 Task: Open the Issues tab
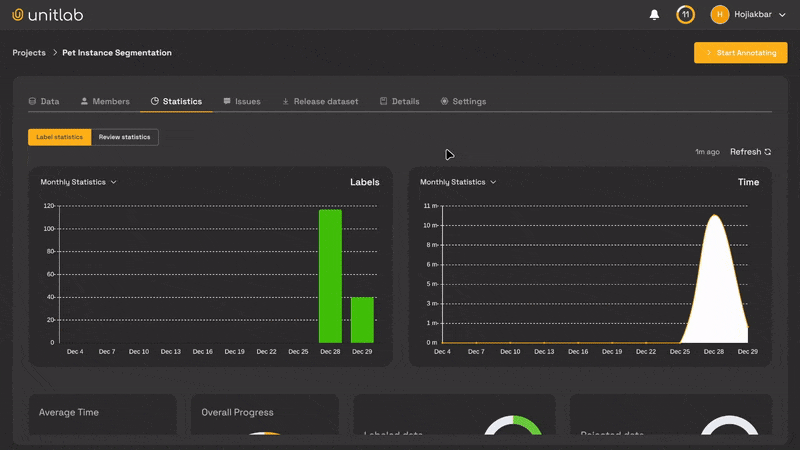click(x=242, y=101)
